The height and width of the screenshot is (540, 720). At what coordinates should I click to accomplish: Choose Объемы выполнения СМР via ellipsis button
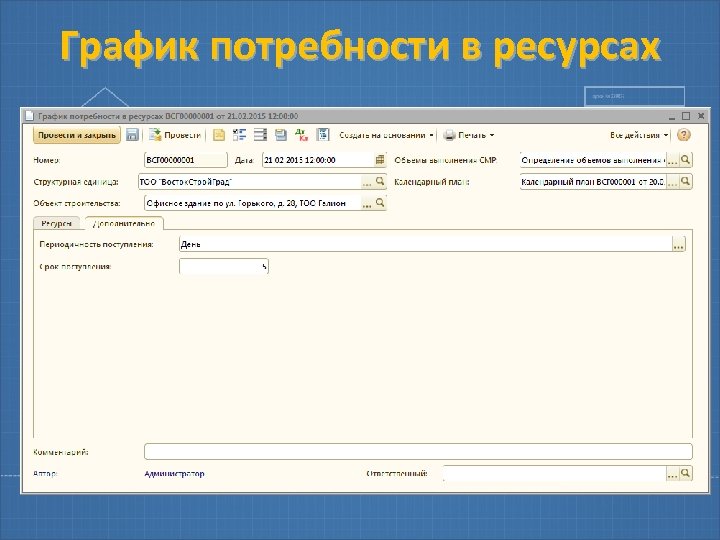click(672, 160)
